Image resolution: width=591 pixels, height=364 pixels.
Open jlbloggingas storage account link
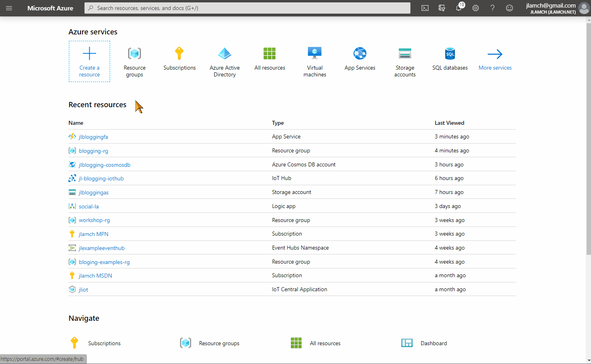(x=94, y=192)
